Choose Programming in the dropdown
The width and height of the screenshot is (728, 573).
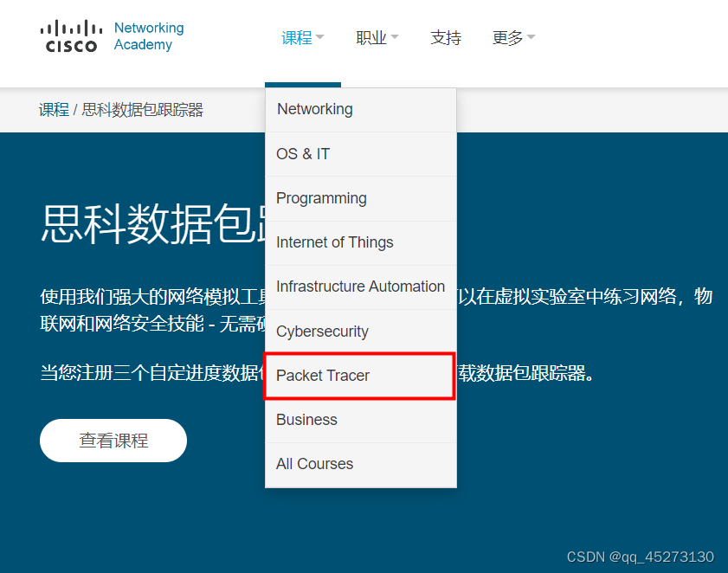(x=361, y=199)
